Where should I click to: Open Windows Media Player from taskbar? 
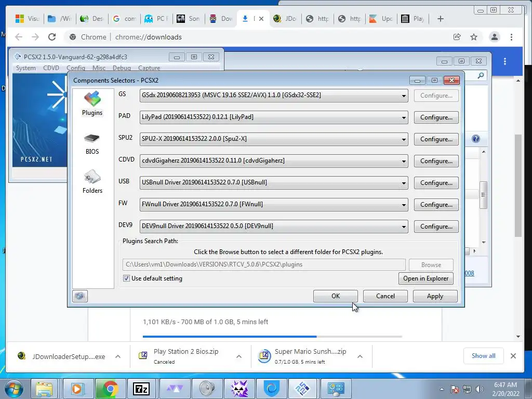tap(77, 389)
